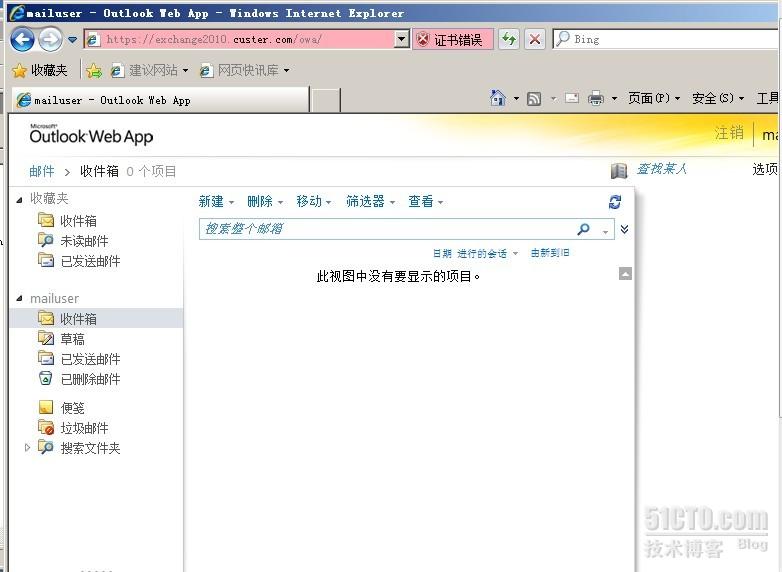Open the 网页快讯库 web slice gallery
The height and width of the screenshot is (572, 782).
[x=244, y=70]
